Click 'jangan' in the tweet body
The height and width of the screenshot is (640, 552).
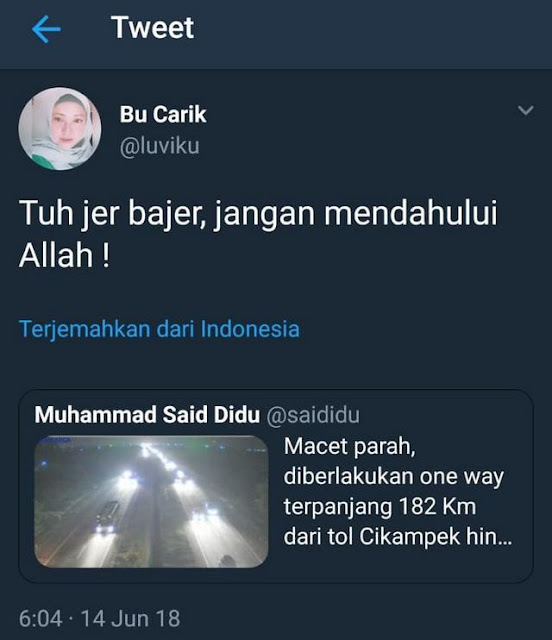pos(265,215)
